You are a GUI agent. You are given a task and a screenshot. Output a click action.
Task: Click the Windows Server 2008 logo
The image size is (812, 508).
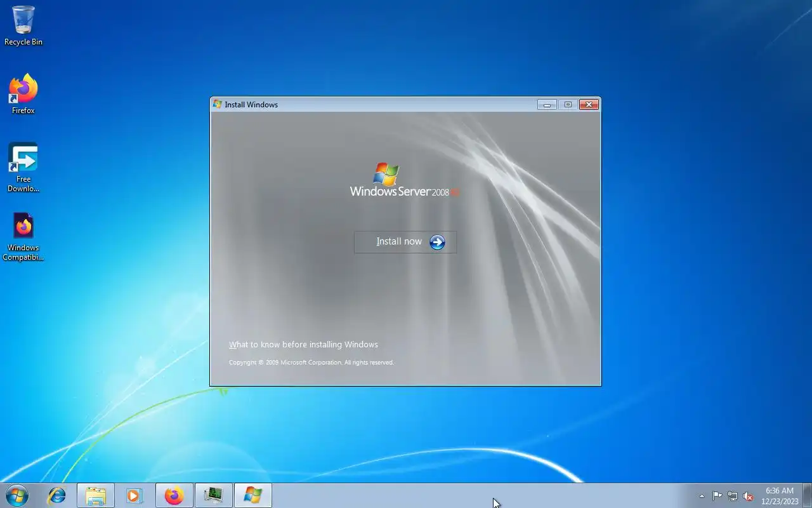coord(405,180)
